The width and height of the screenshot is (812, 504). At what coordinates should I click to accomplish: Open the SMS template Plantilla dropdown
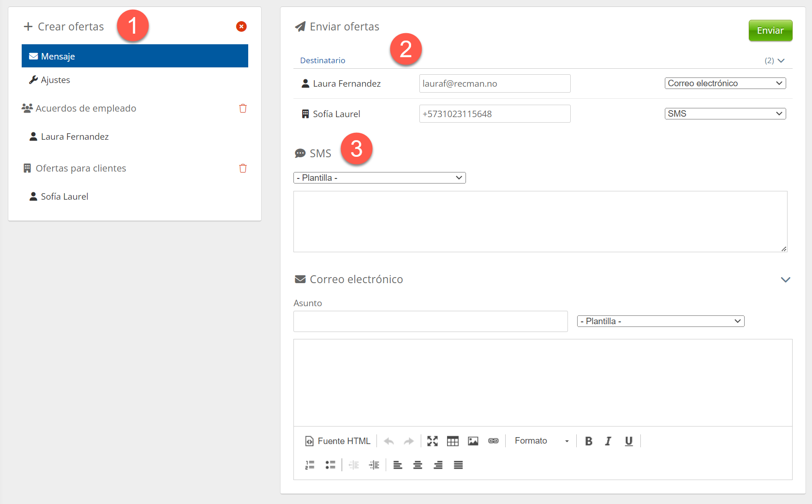379,178
